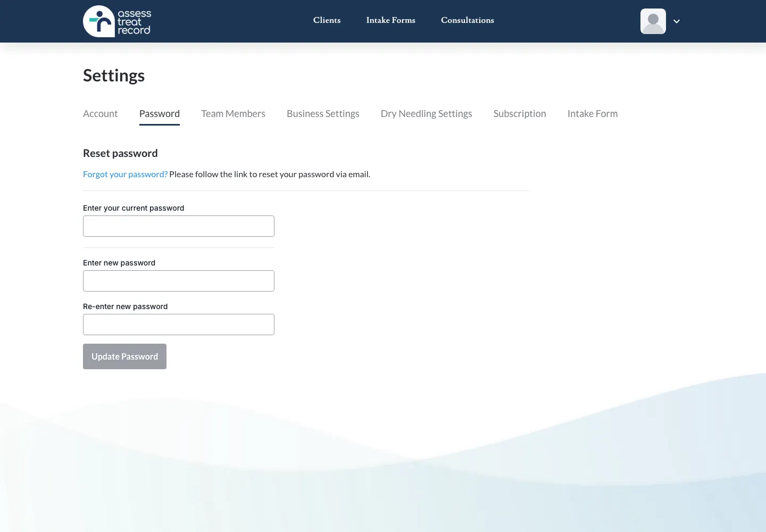Click the re-enter new password field

(x=179, y=325)
